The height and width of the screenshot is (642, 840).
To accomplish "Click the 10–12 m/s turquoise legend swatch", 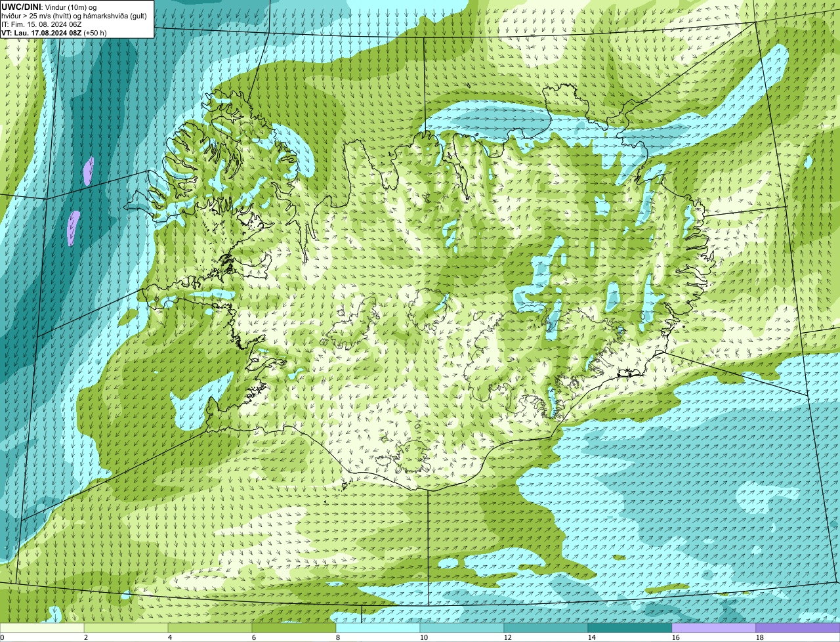I will point(462,628).
